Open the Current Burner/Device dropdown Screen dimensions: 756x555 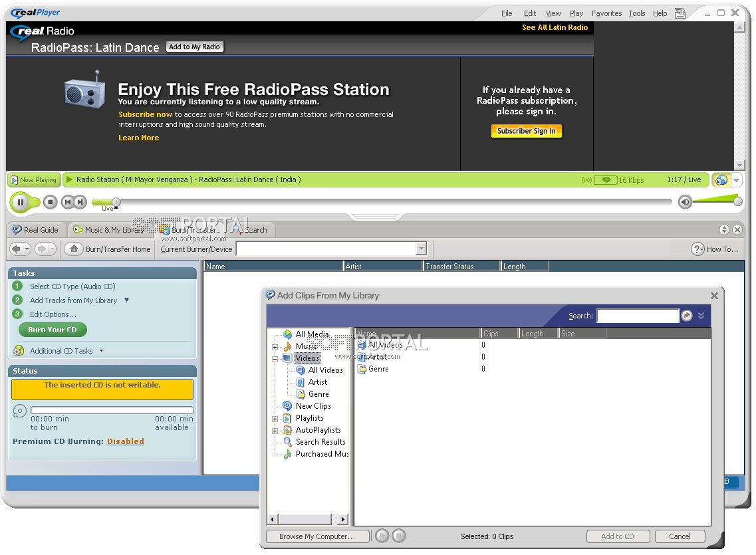(x=421, y=249)
